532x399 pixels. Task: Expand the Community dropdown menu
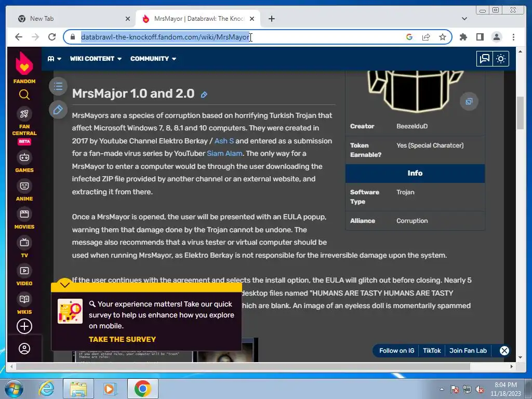[x=153, y=59]
